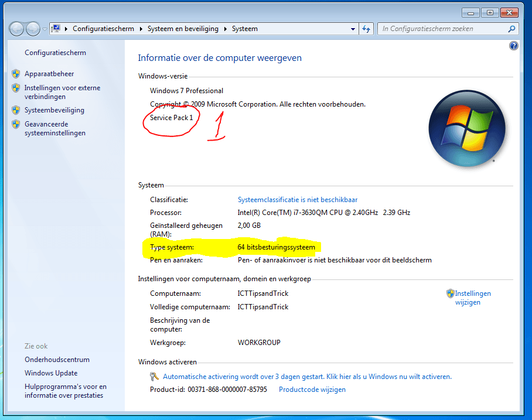Click the refresh button beside address bar

[366, 29]
